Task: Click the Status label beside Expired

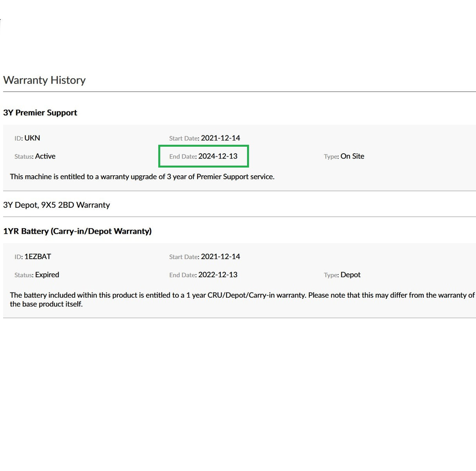Action: click(x=24, y=275)
